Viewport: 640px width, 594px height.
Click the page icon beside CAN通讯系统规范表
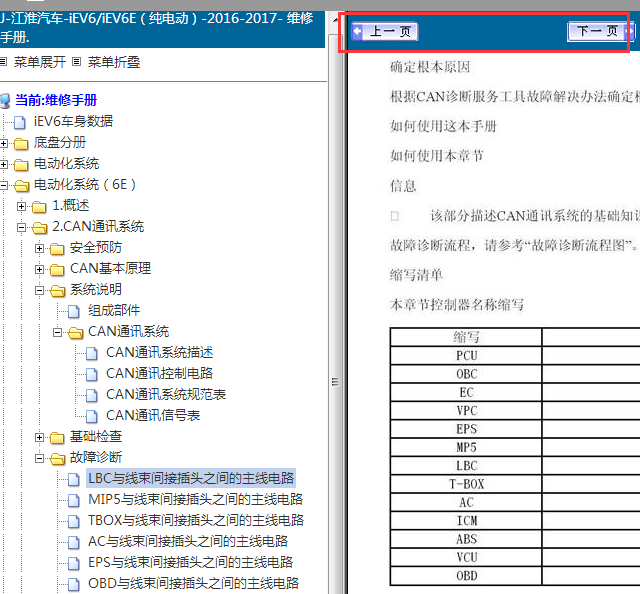point(91,396)
